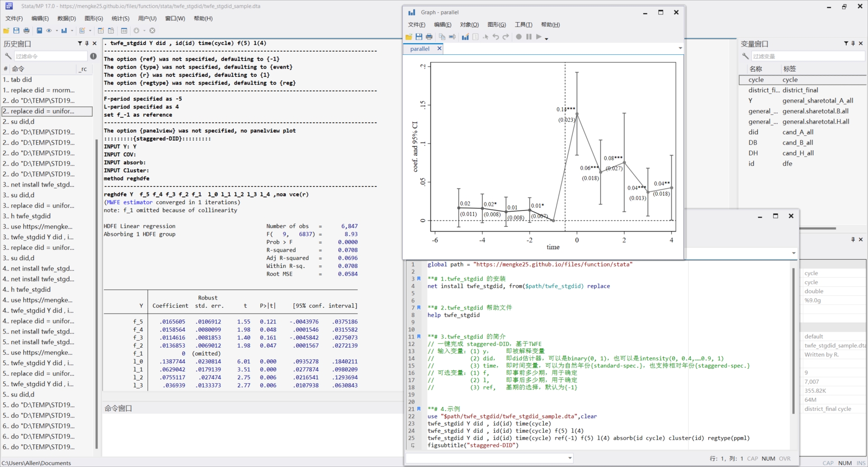Viewport: 868px width, 467px height.
Task: Click the do-file editor vertical scrollbar
Action: (793, 340)
